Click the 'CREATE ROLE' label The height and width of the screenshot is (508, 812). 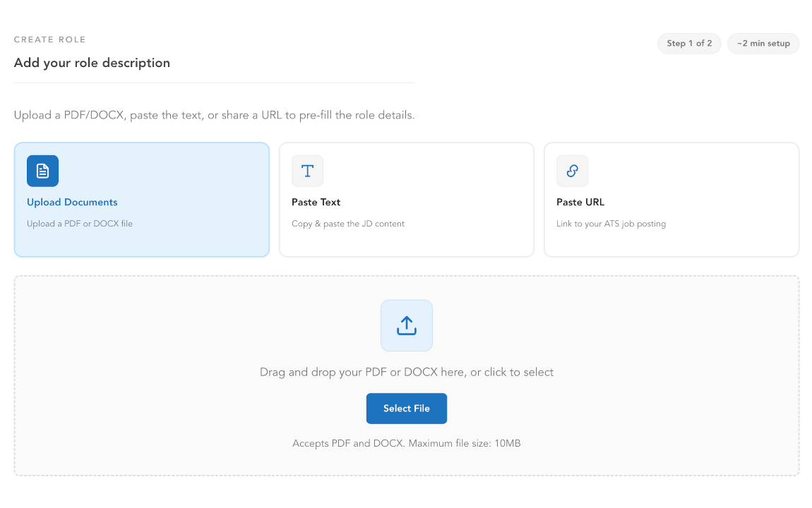click(x=49, y=40)
